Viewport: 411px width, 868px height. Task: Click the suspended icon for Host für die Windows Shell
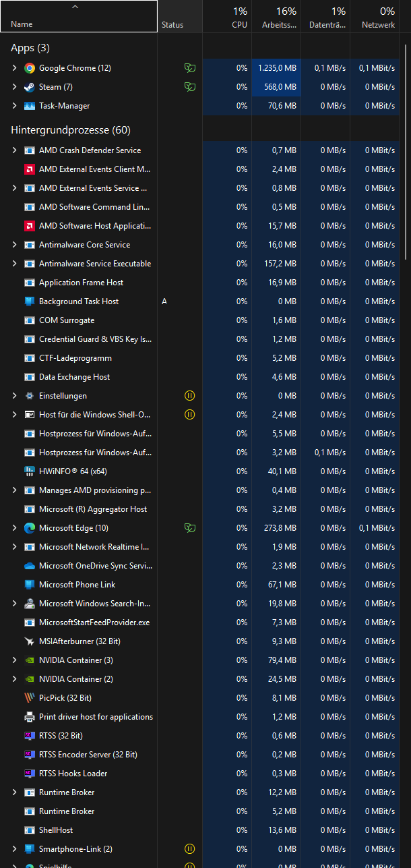coord(190,415)
